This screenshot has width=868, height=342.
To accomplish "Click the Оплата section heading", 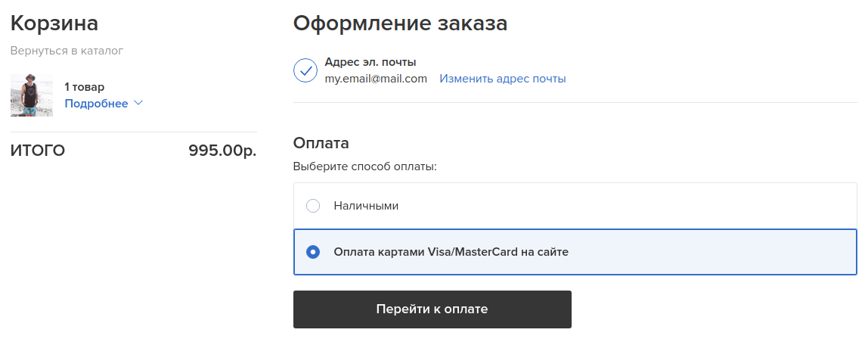I will click(321, 143).
